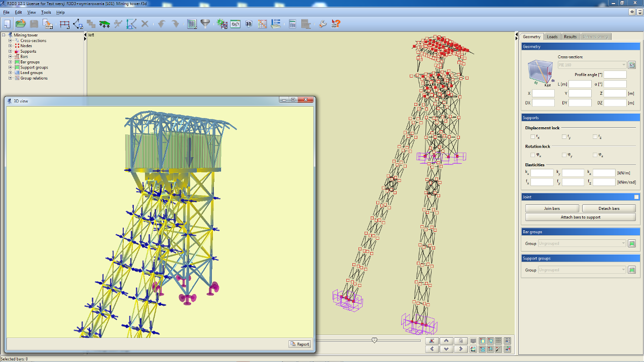Toggle the φz rotation lock checkbox
This screenshot has height=362, width=644.
click(x=595, y=155)
